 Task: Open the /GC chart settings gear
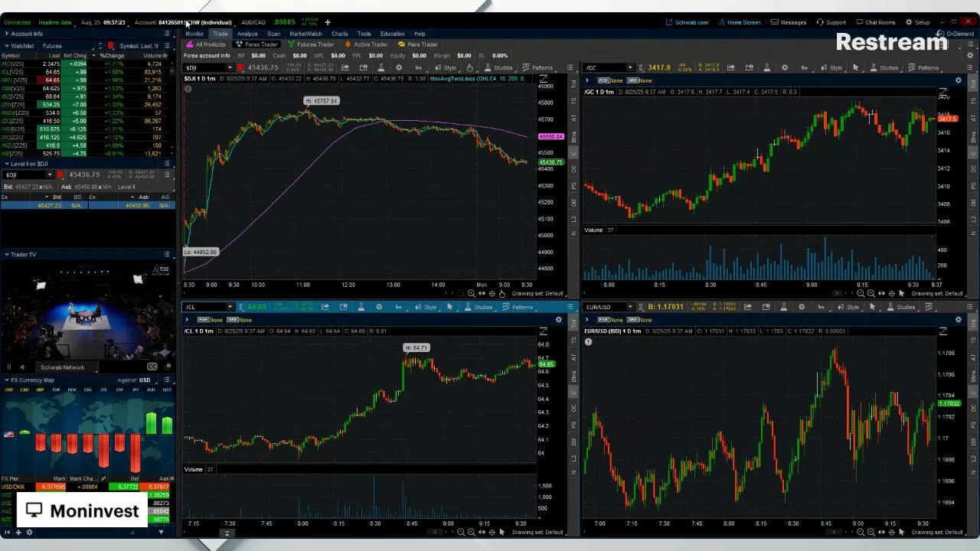785,67
